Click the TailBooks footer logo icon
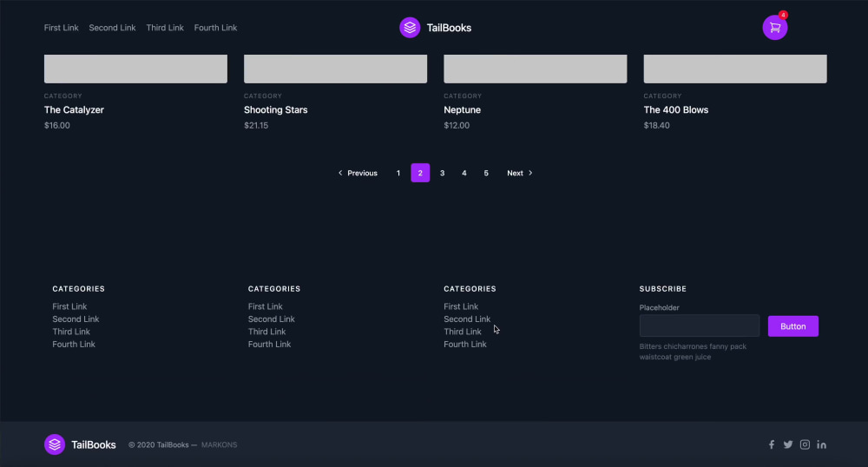The width and height of the screenshot is (868, 467). click(55, 444)
